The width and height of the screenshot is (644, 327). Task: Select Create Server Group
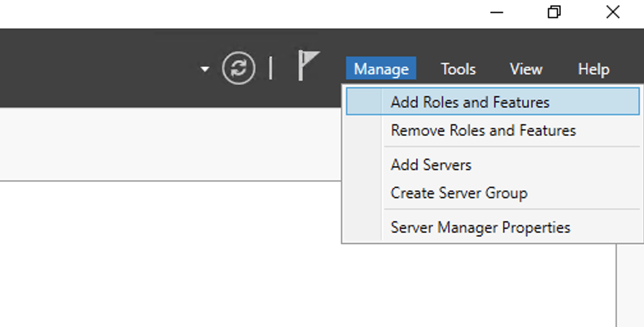pos(459,193)
